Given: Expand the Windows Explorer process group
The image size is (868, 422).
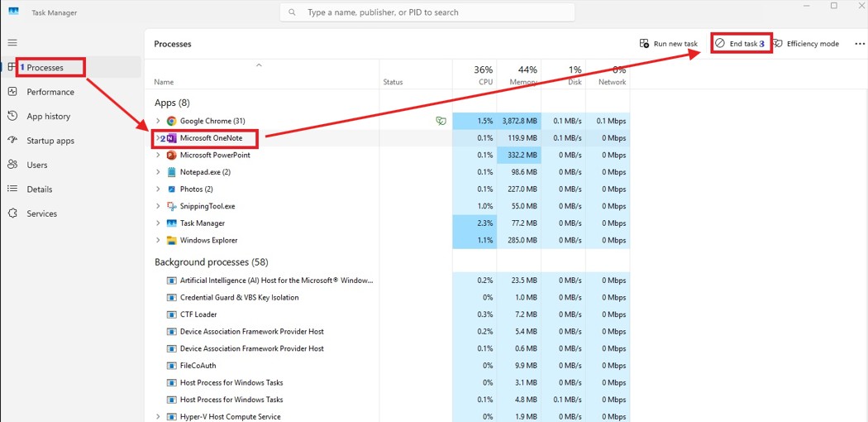Looking at the screenshot, I should [x=158, y=240].
